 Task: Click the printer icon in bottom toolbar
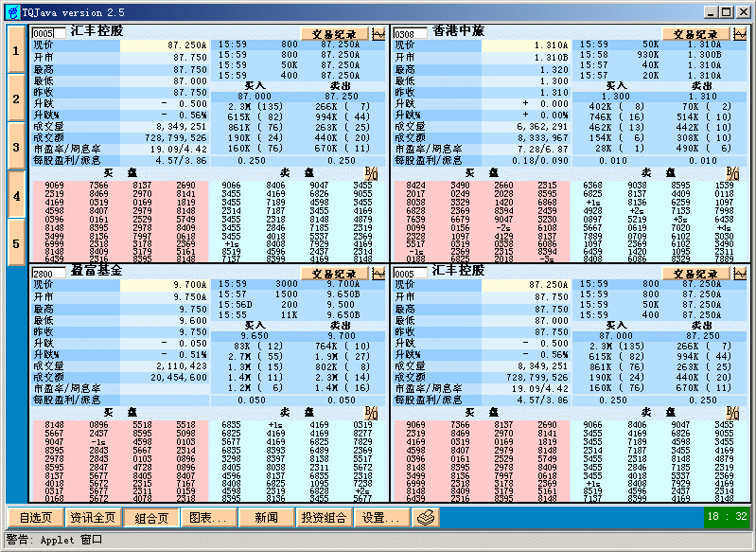click(425, 518)
